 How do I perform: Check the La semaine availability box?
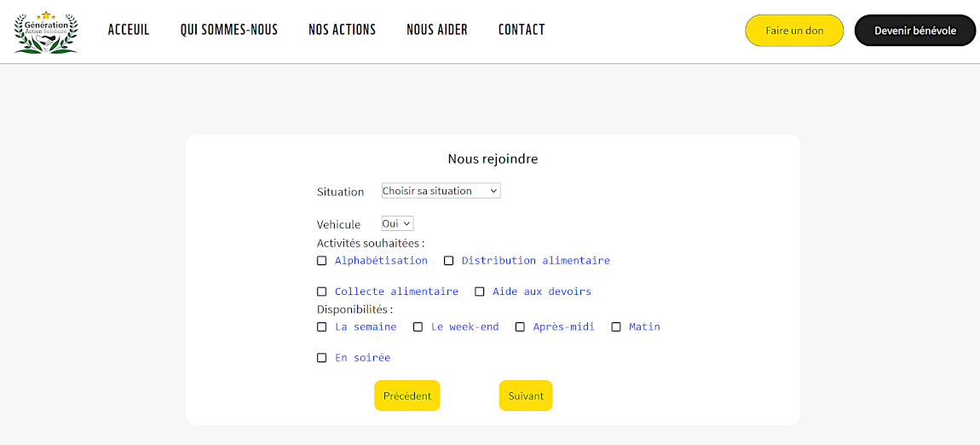click(322, 327)
